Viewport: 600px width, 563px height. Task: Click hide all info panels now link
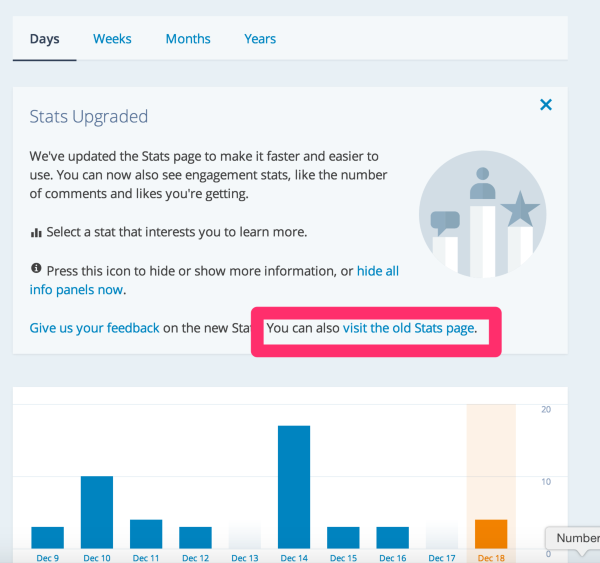378,271
